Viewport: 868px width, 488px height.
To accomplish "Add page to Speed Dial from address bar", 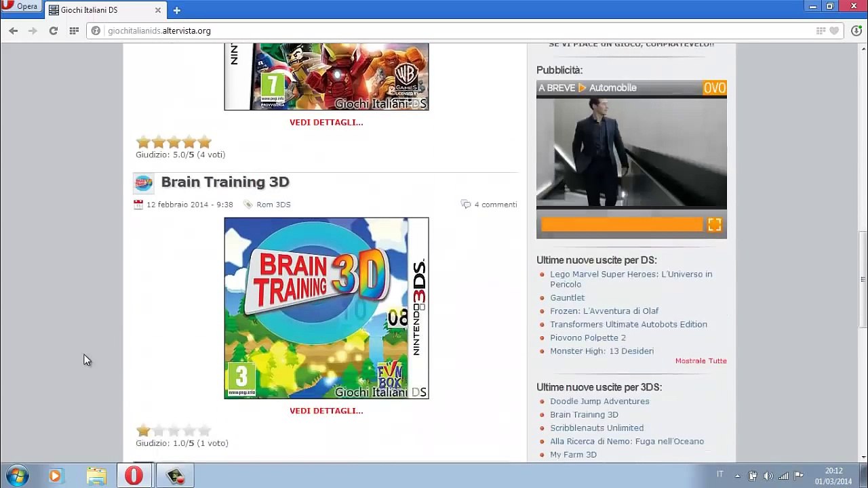I will click(x=821, y=30).
